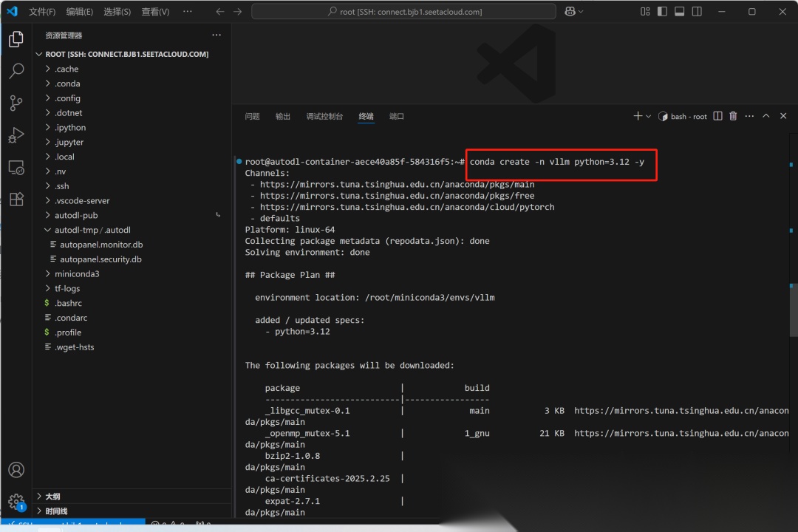Show more menu bar items
The image size is (798, 532).
(187, 11)
